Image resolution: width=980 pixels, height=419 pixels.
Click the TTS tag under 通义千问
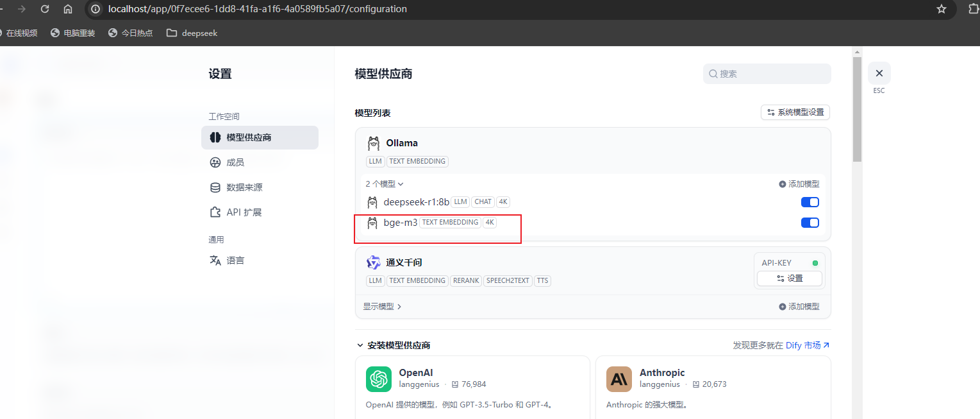542,280
